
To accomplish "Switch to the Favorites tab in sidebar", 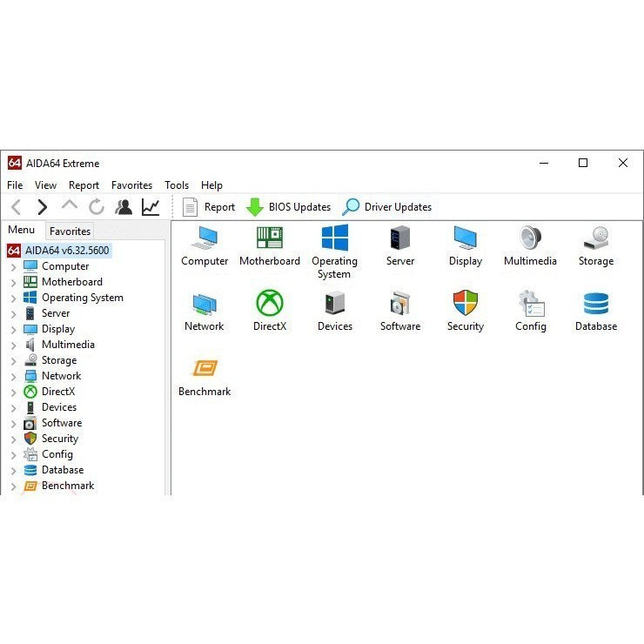I will click(x=70, y=231).
